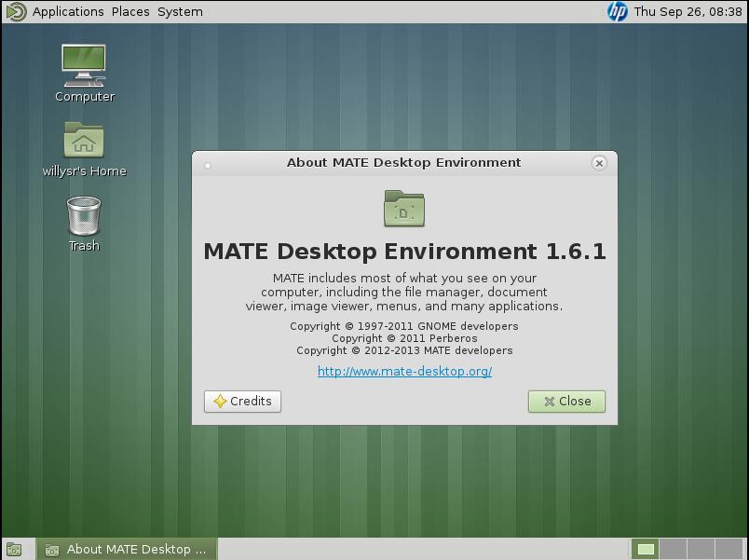
Task: Click the Copyright 2012-2013 MATE developers line
Action: tap(404, 350)
